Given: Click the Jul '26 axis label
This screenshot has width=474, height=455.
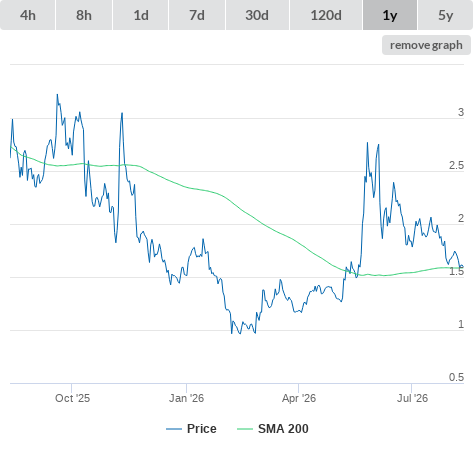Looking at the screenshot, I should pyautogui.click(x=412, y=398).
